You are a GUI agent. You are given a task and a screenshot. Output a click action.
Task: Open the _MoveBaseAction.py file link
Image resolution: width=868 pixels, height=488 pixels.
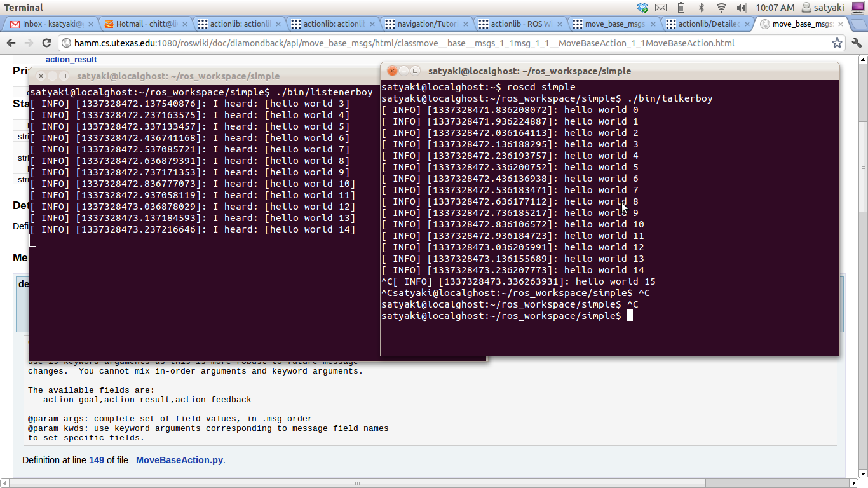(177, 460)
